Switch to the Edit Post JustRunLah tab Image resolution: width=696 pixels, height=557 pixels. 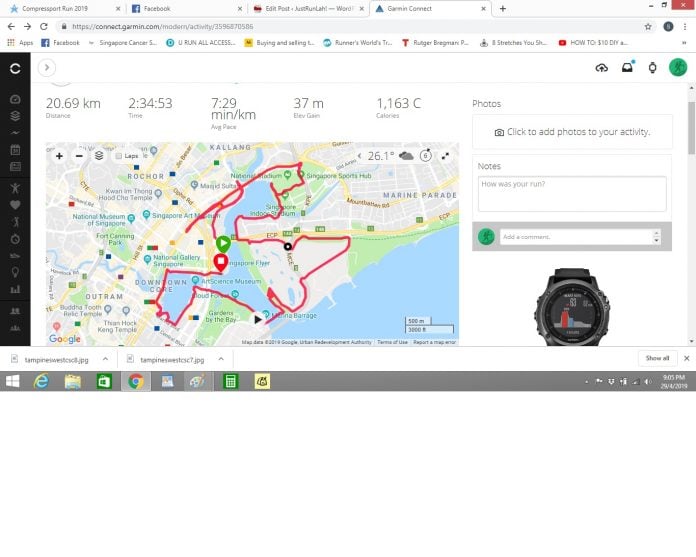(308, 8)
